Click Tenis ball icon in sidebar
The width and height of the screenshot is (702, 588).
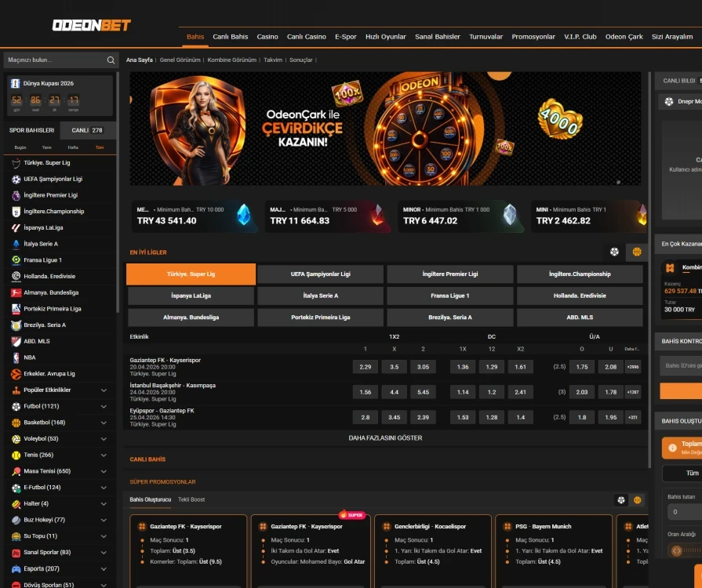coord(16,455)
